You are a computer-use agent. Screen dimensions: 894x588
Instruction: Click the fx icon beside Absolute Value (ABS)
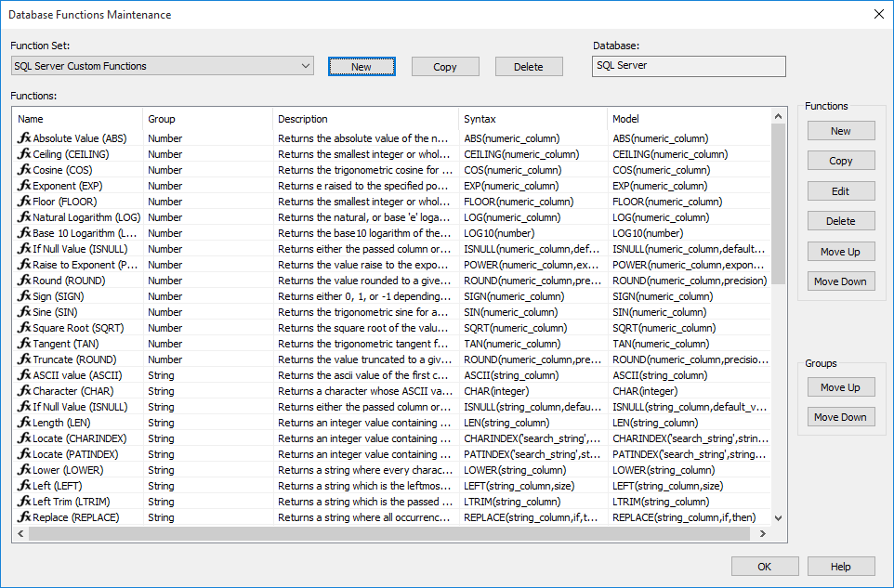(x=24, y=138)
